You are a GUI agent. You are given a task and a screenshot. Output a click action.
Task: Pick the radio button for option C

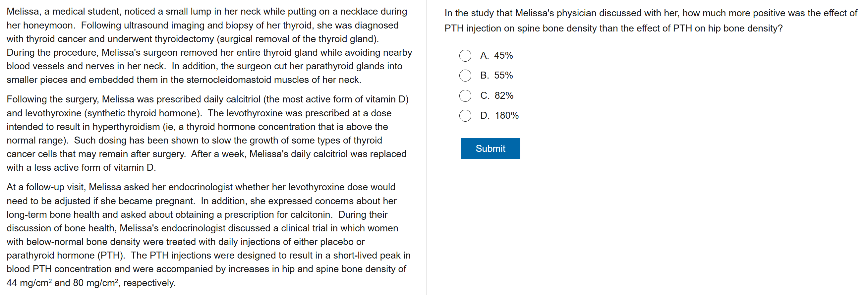pyautogui.click(x=465, y=96)
